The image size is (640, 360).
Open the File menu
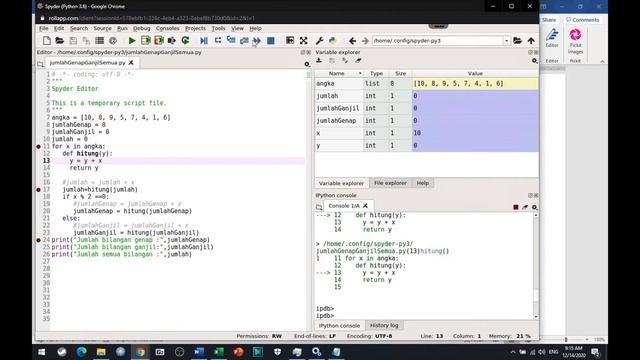click(x=44, y=28)
